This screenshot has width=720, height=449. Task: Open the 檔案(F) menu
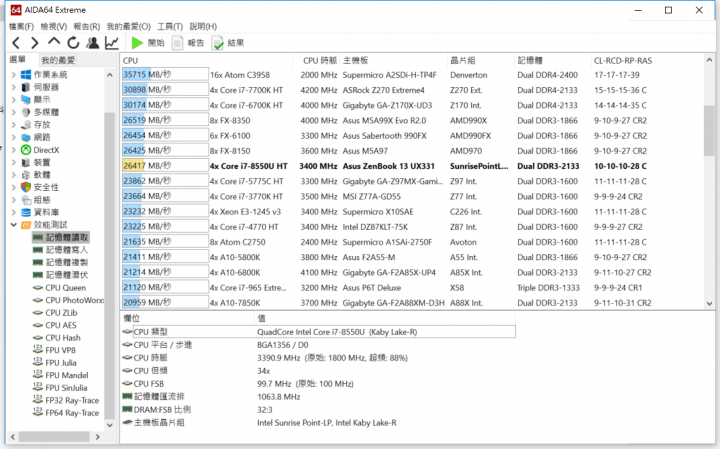(x=22, y=27)
